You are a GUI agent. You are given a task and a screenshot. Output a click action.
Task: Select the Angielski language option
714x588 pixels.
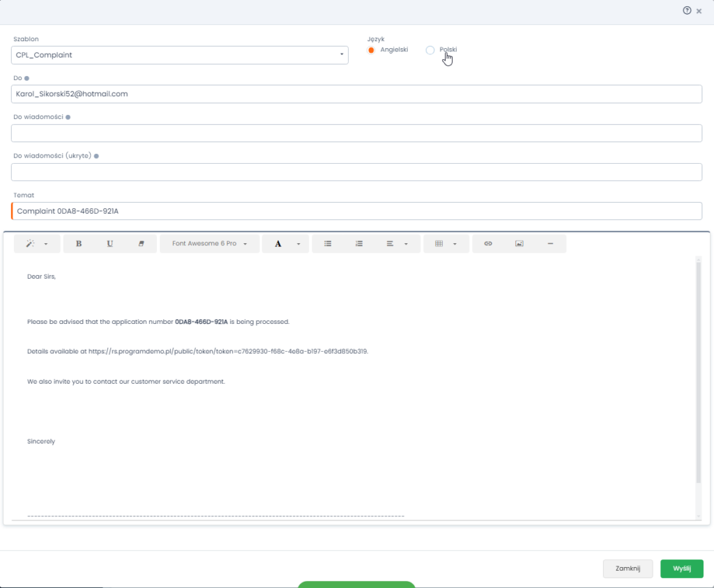click(372, 50)
